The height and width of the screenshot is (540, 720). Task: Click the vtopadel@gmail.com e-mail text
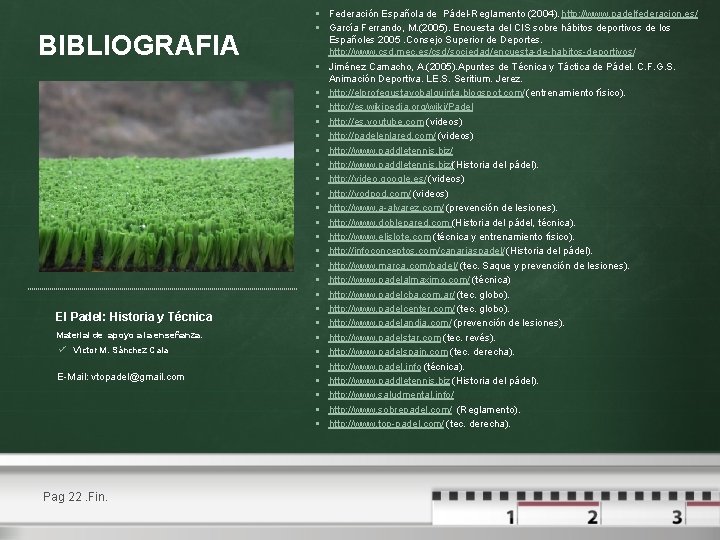pos(138,377)
